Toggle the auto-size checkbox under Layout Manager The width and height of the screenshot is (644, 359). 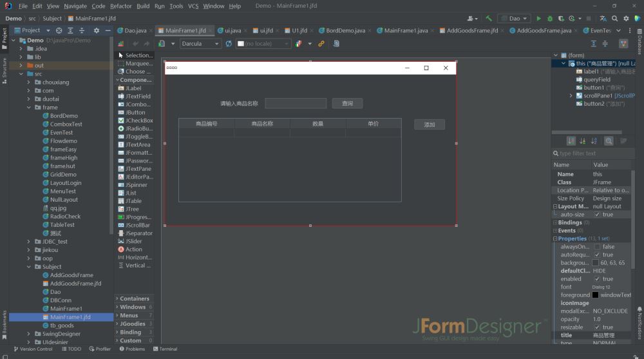[597, 215]
